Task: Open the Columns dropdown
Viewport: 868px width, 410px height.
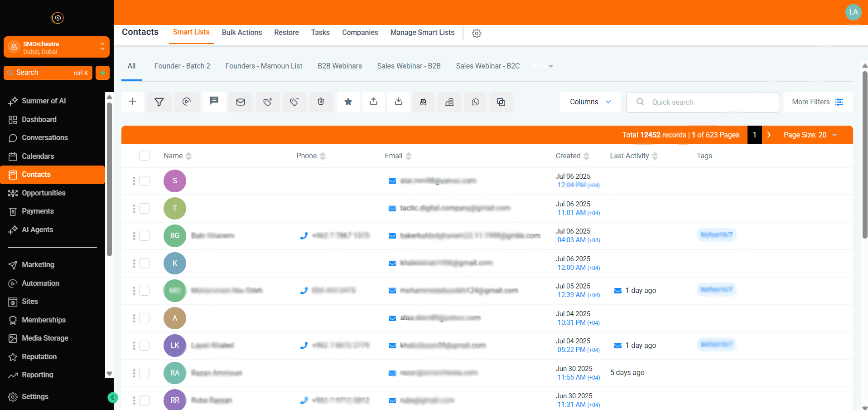Action: coord(590,102)
